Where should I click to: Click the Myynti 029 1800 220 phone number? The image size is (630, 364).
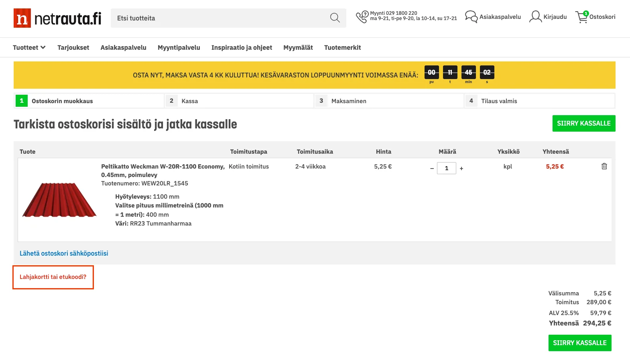394,13
